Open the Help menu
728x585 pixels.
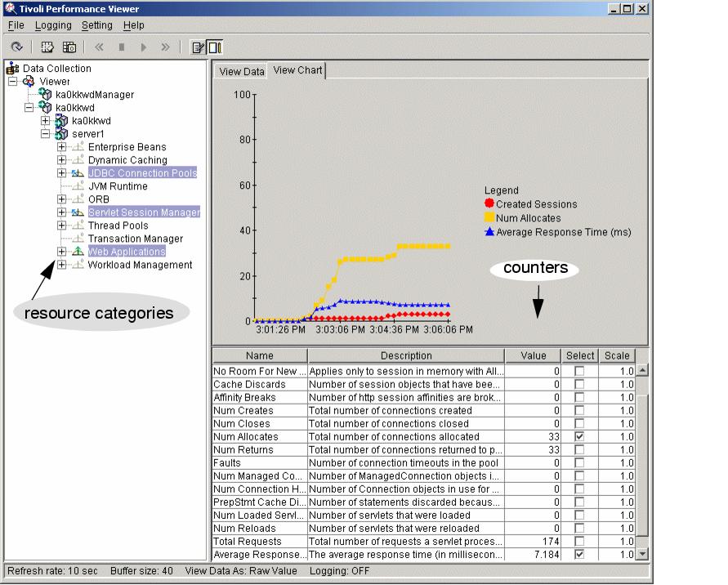[x=134, y=25]
